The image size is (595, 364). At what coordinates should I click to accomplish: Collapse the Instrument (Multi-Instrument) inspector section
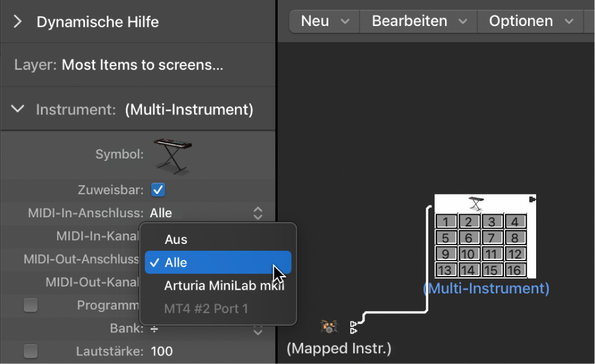[x=17, y=109]
